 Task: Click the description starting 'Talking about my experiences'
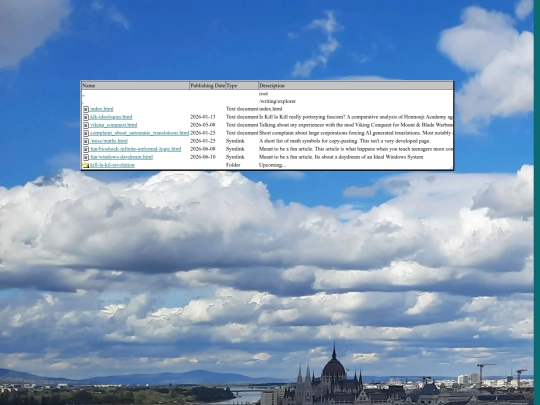[356, 125]
